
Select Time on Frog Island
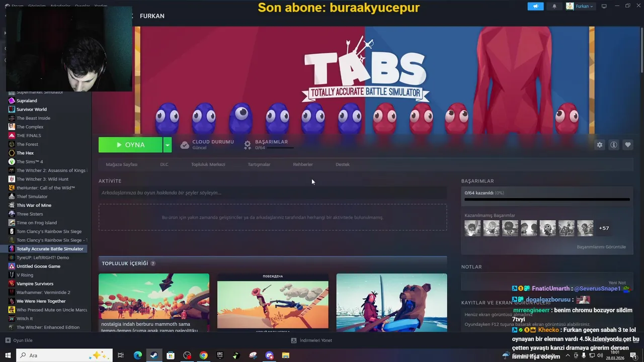tap(37, 223)
